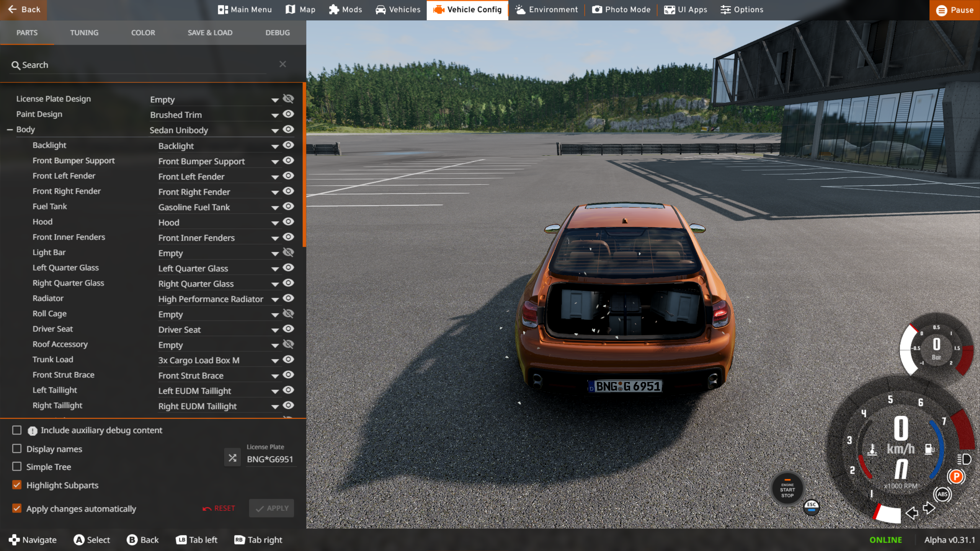
Task: Click the parking brake indicator icon
Action: click(956, 477)
